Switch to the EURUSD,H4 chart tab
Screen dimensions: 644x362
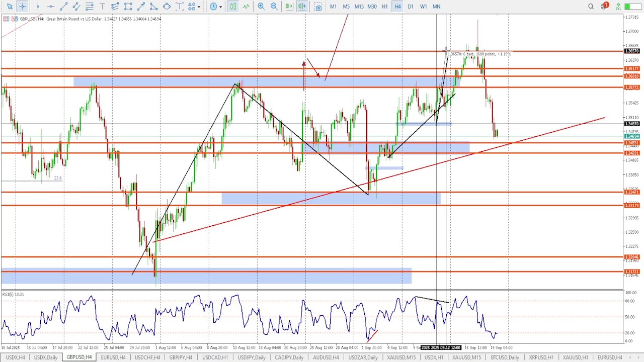click(x=113, y=357)
